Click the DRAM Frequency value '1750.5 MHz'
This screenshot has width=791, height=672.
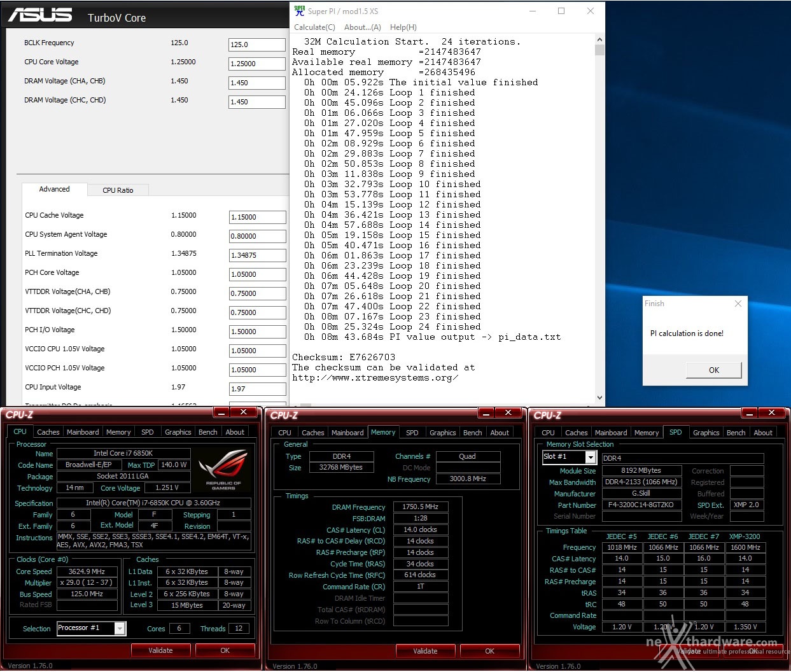tap(421, 507)
